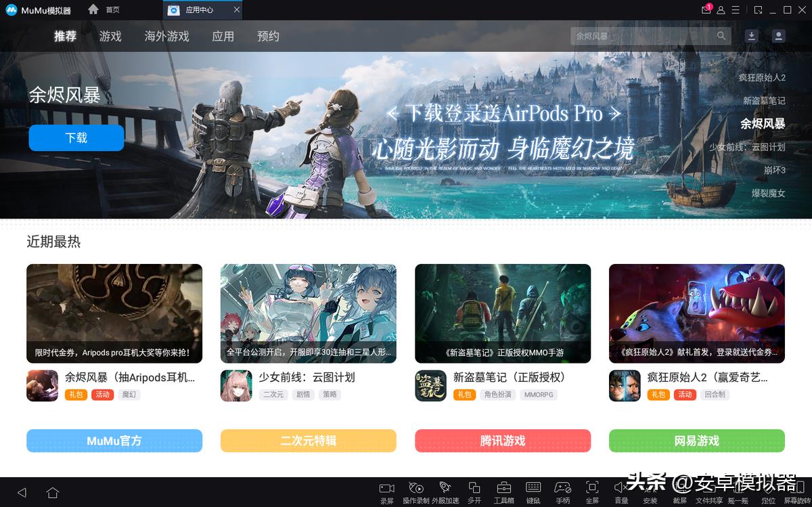The height and width of the screenshot is (507, 812).
Task: Click the 策略 tag under 少女前线
Action: pos(330,395)
